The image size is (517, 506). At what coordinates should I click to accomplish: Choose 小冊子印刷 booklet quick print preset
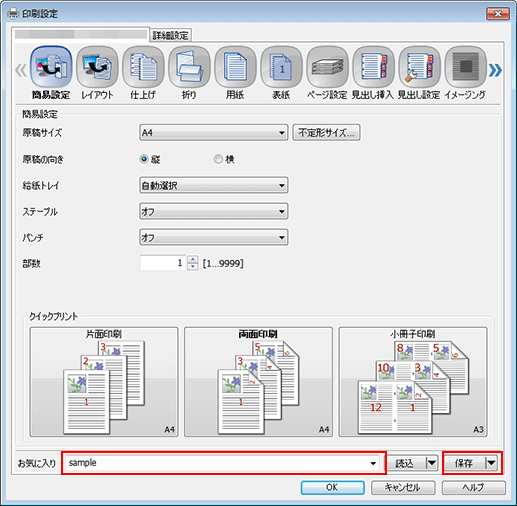(413, 382)
